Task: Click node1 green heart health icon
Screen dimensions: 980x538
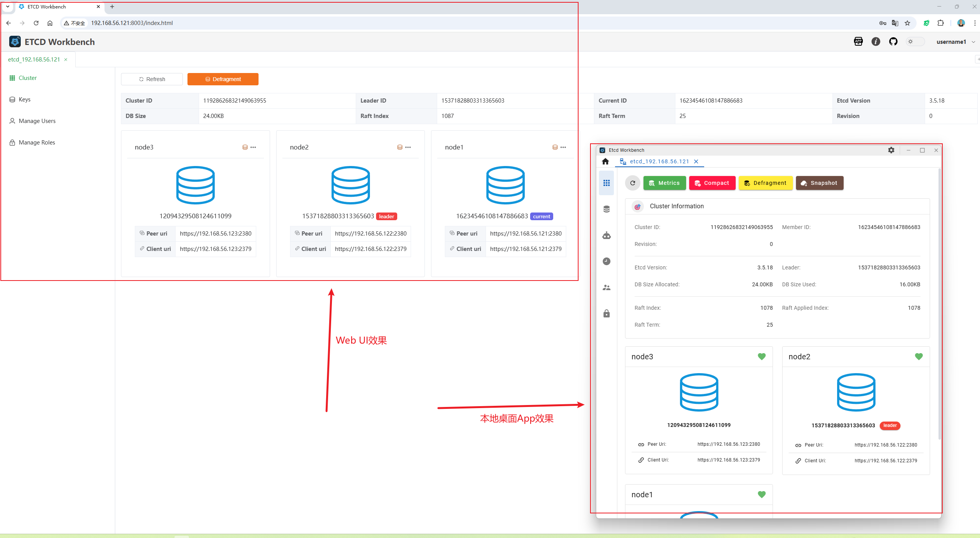Action: pos(762,495)
